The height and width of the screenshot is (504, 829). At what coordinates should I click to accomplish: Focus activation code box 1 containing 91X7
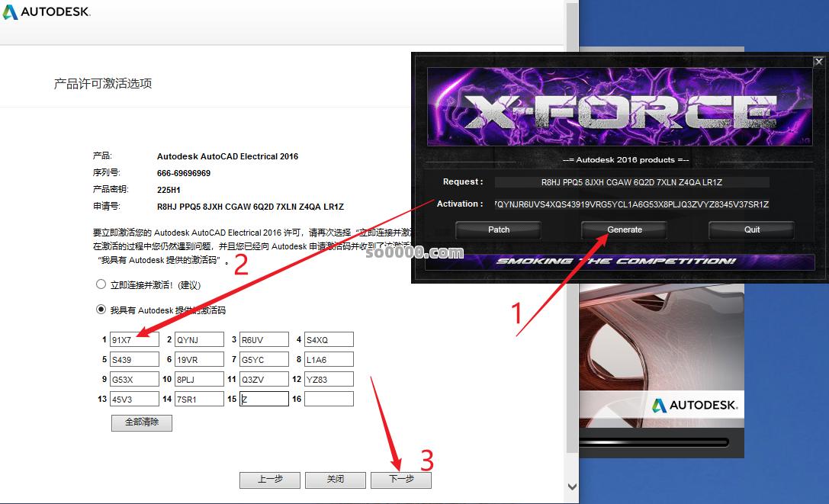pyautogui.click(x=134, y=339)
